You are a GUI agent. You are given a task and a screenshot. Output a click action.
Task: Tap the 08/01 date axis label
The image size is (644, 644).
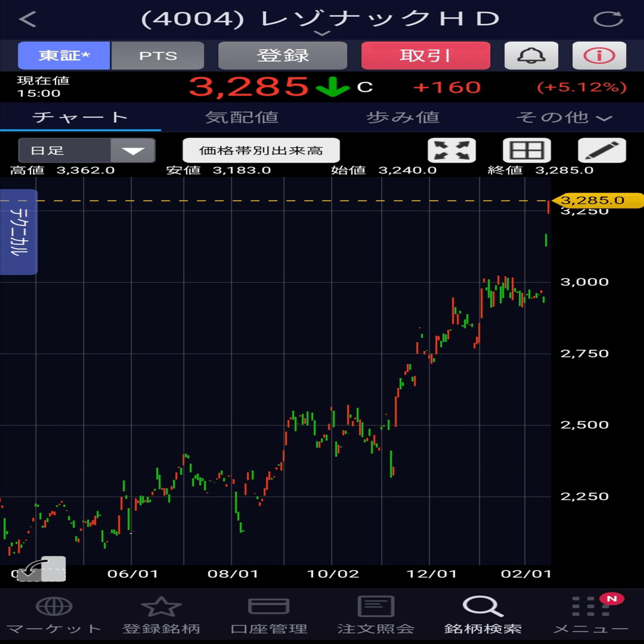coord(233,574)
